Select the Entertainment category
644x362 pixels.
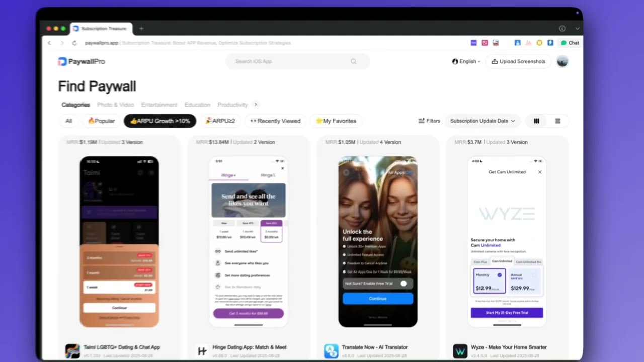point(159,105)
